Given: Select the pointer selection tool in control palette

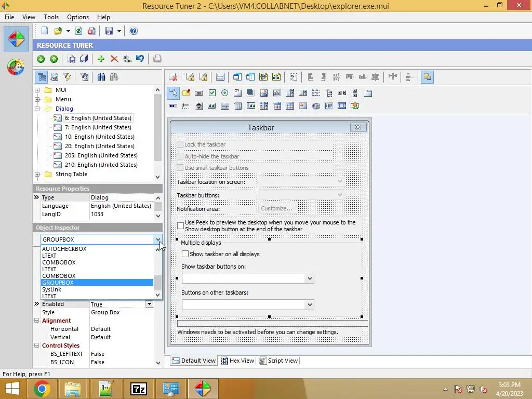Looking at the screenshot, I should (173, 93).
